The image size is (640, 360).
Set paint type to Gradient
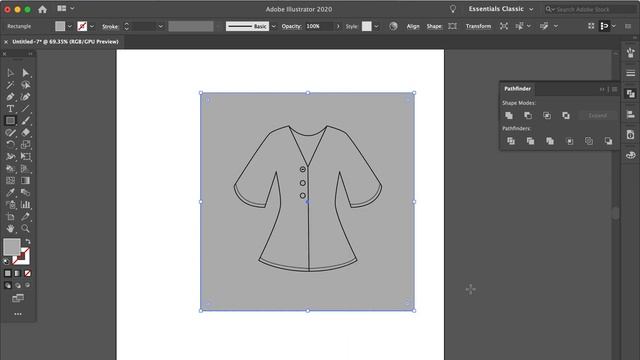tap(18, 273)
